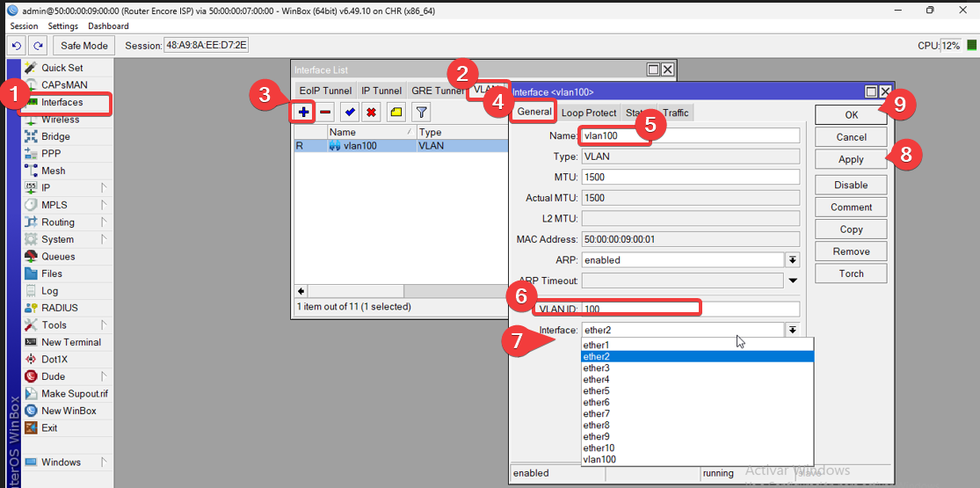Expand the ARP Timeout field arrow
Image resolution: width=980 pixels, height=488 pixels.
tap(792, 281)
